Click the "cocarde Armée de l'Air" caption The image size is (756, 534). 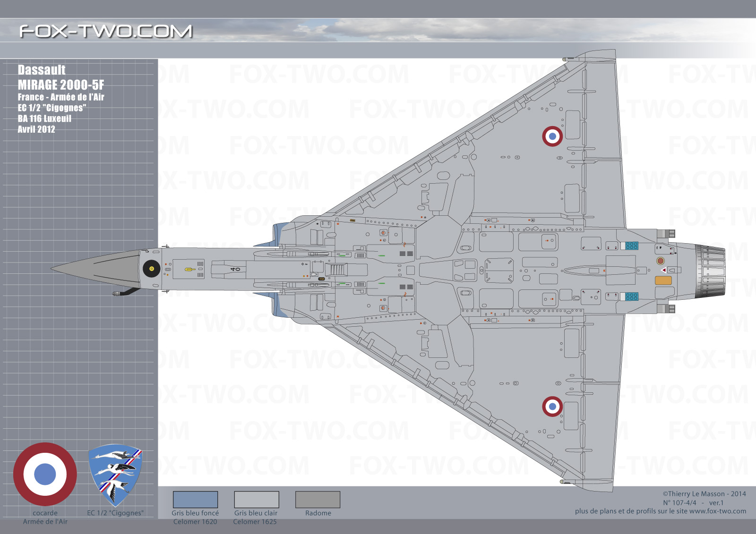click(x=45, y=517)
